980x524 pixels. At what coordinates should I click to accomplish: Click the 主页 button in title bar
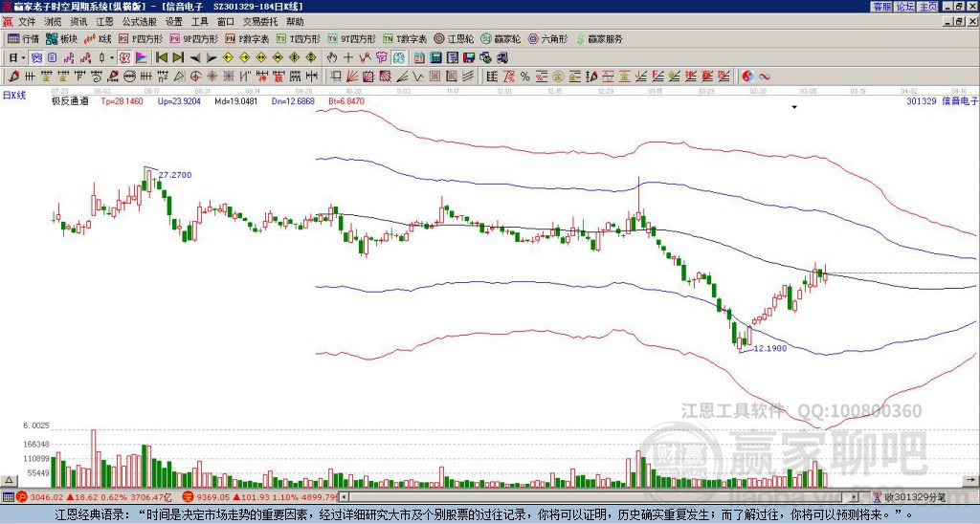(x=927, y=7)
